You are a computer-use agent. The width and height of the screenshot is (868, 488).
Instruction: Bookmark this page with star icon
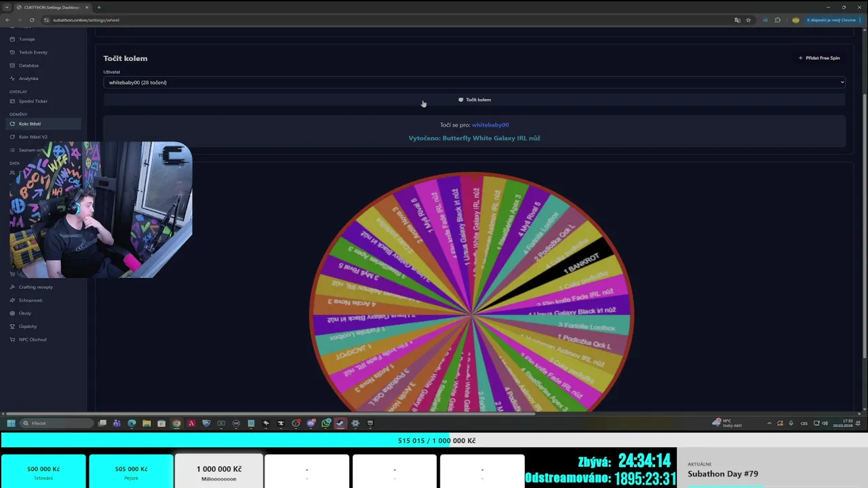pos(749,20)
